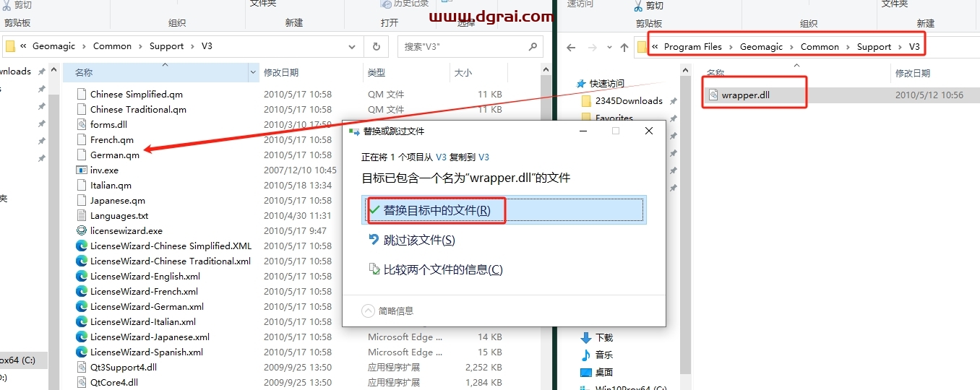Image resolution: width=980 pixels, height=390 pixels.
Task: Sort left list by 大小 column
Action: [463, 72]
